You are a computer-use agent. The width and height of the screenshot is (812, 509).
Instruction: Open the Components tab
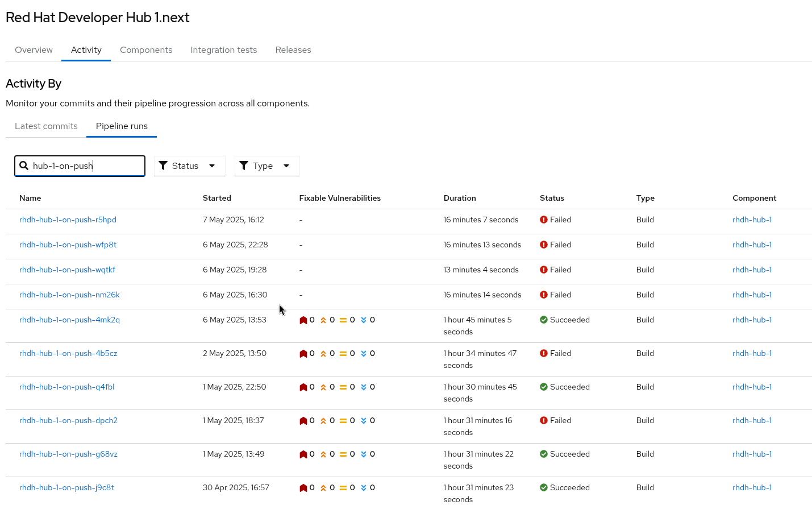tap(146, 50)
